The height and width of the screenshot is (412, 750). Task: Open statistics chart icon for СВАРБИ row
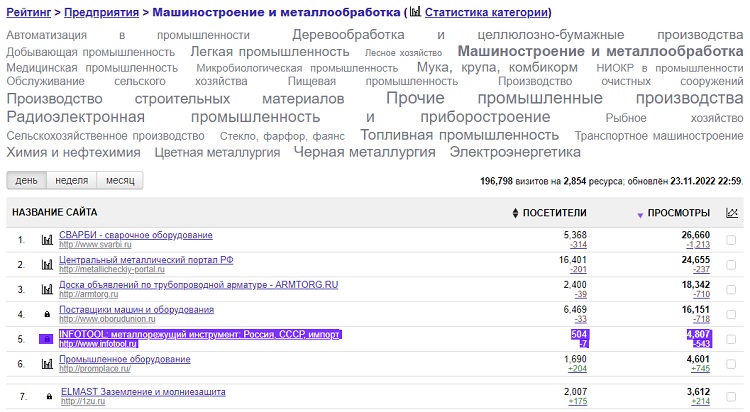(47, 240)
